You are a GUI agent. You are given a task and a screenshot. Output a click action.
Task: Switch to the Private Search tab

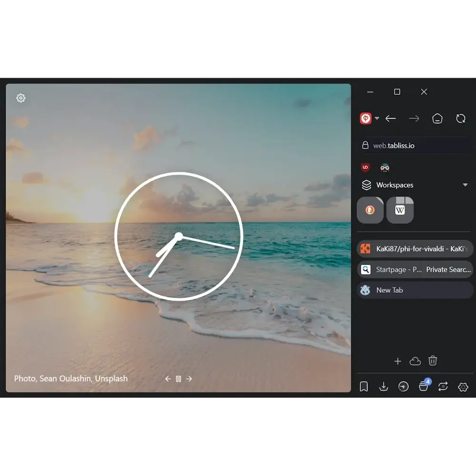448,269
